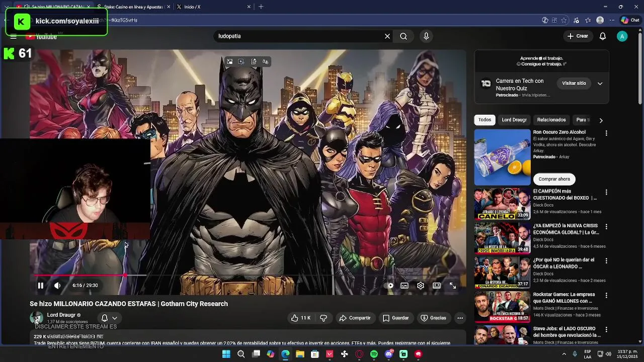The height and width of the screenshot is (362, 644).
Task: Open options for Ron Oscuro Zero Alcohol ad
Action: (606, 133)
